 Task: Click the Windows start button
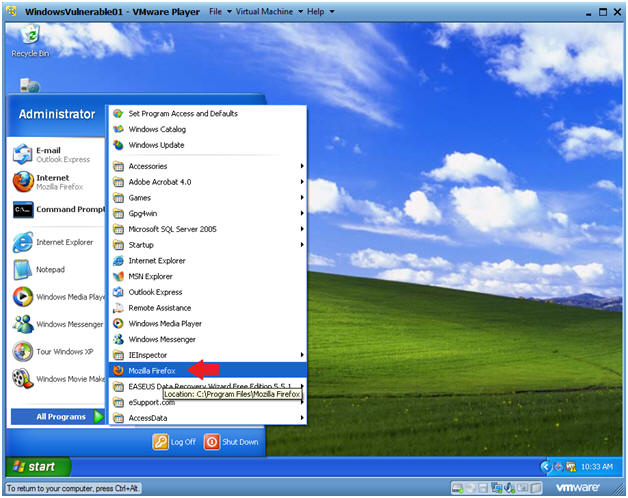38,467
